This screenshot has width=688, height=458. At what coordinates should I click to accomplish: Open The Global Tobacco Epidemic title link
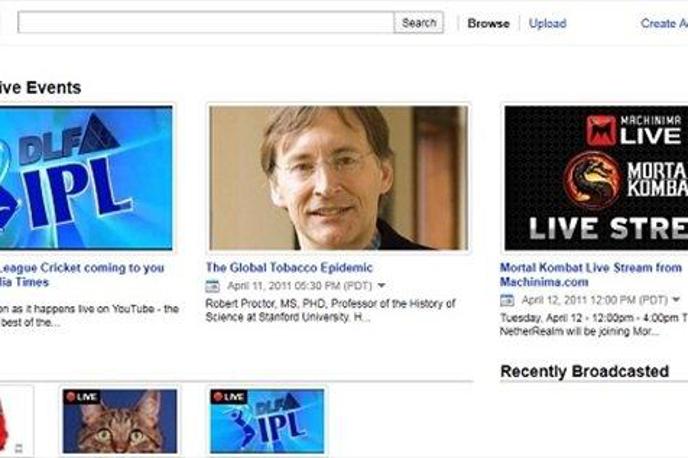coord(289,268)
